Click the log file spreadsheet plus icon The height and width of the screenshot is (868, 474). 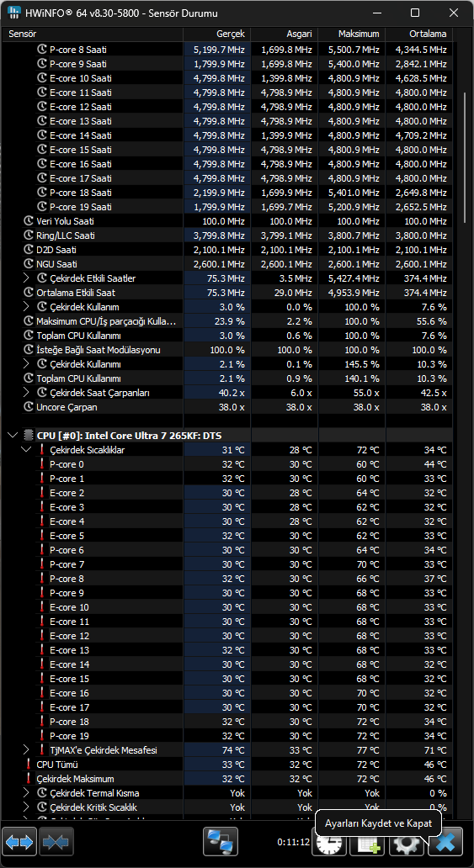[x=369, y=844]
